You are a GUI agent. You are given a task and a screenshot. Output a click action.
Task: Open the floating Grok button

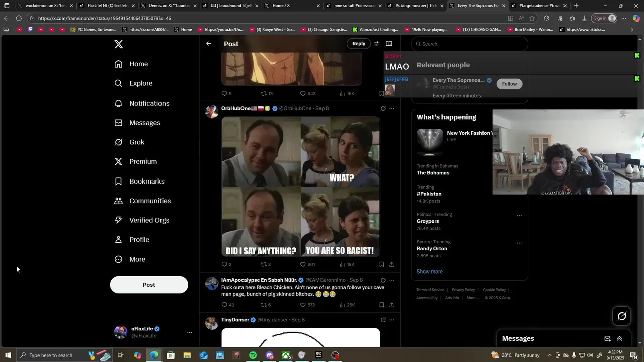(x=622, y=316)
